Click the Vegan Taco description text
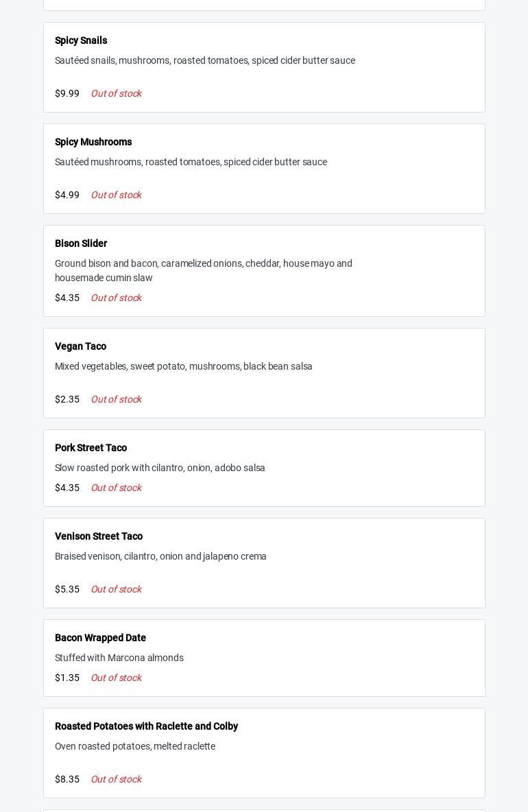528x812 pixels. click(183, 366)
